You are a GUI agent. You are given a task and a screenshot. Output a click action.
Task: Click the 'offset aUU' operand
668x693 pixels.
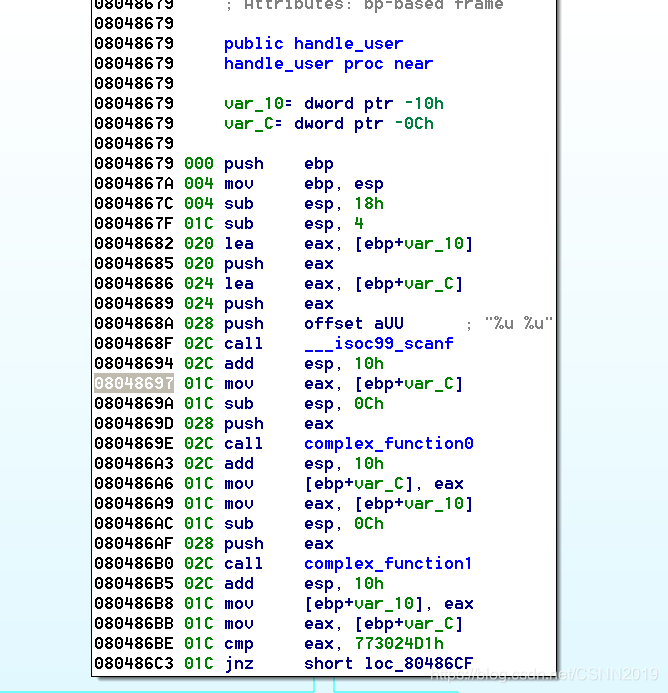[x=354, y=324]
